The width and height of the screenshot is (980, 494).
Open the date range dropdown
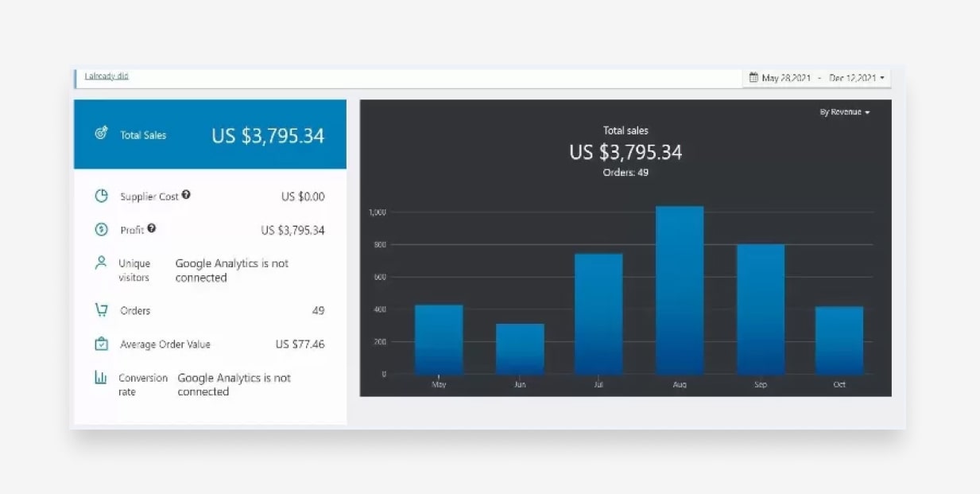(x=816, y=78)
